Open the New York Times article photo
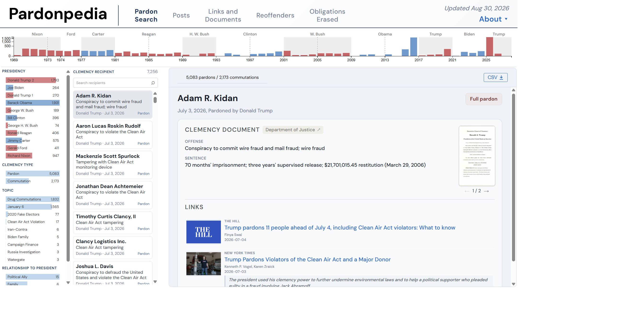This screenshot has height=326, width=644. click(x=203, y=264)
